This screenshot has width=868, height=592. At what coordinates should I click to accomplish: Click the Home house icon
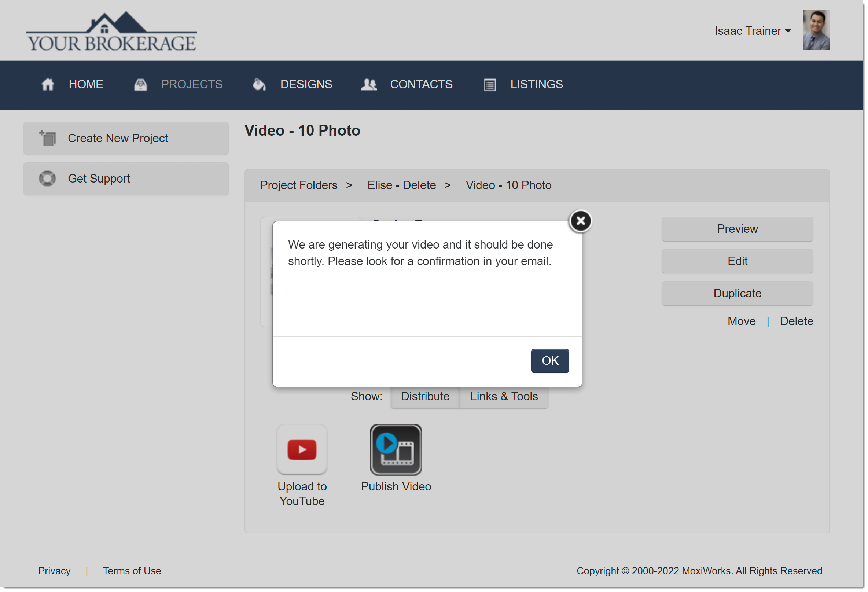coord(48,84)
